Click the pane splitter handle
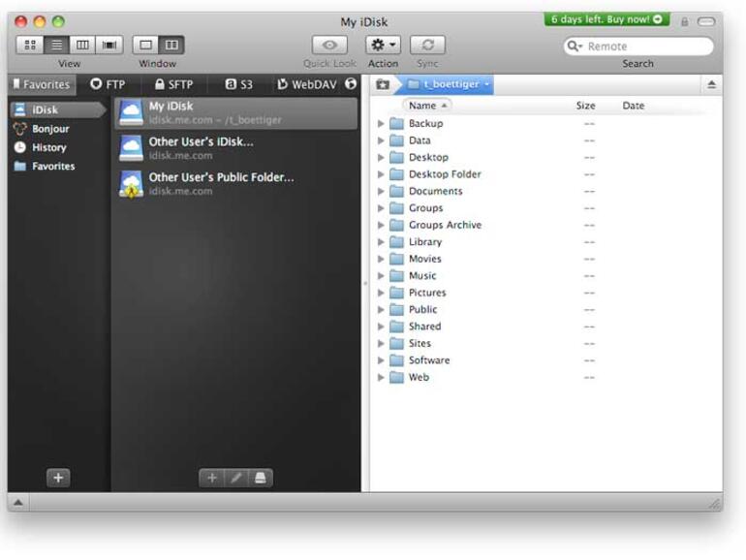 pos(365,283)
